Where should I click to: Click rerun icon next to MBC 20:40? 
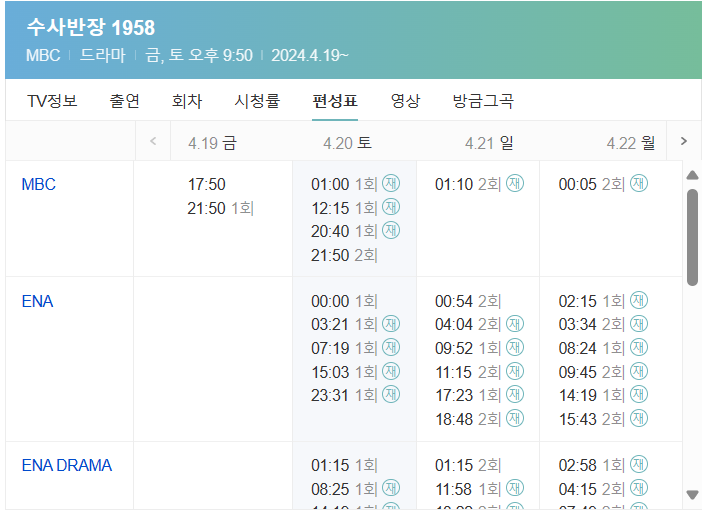click(391, 231)
